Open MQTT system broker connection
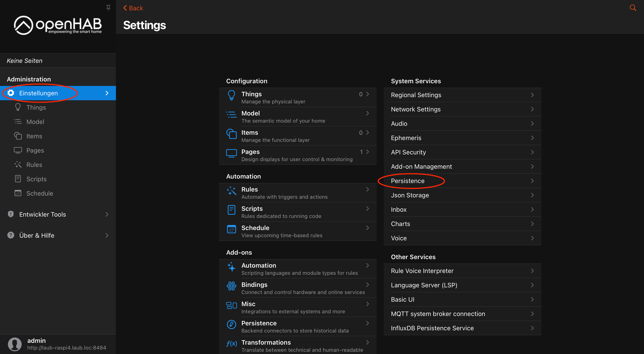This screenshot has height=354, width=644. click(438, 314)
